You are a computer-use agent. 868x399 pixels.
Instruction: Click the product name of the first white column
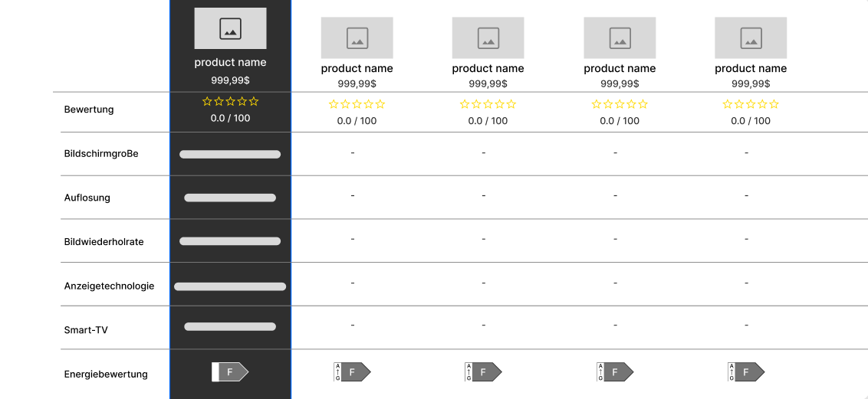point(357,68)
